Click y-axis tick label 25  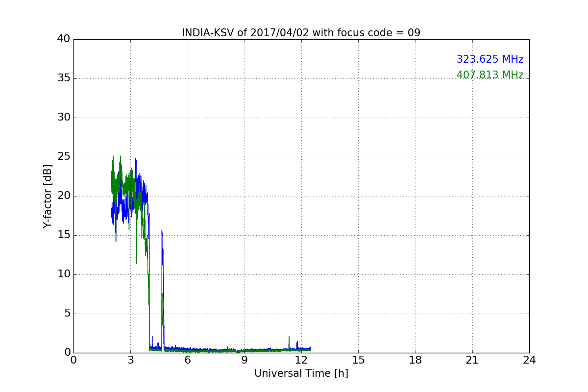(64, 157)
